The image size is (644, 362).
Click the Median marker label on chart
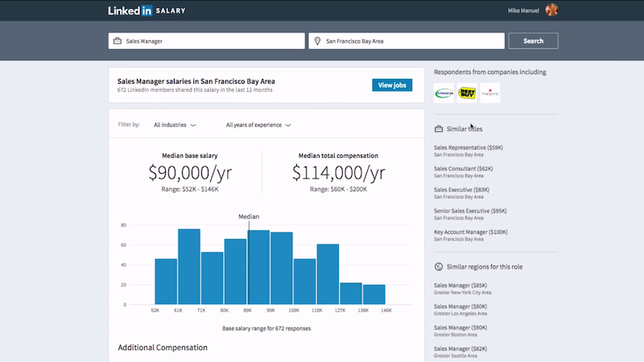(x=249, y=216)
